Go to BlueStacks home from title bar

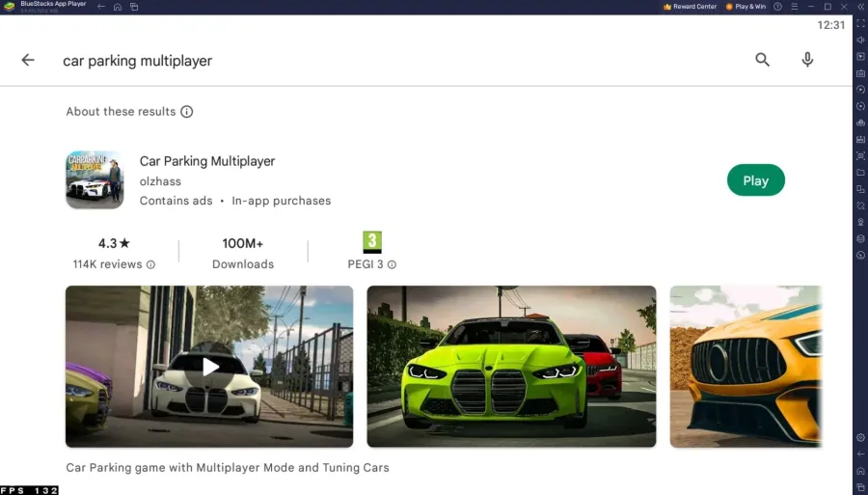pyautogui.click(x=118, y=7)
